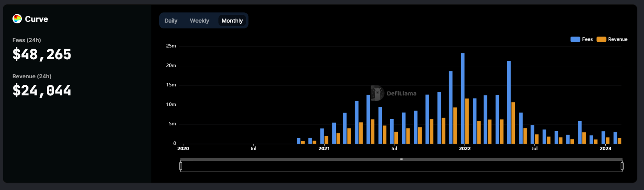Click the left range slider handle
Screen dimensions: 644x190
tap(181, 166)
